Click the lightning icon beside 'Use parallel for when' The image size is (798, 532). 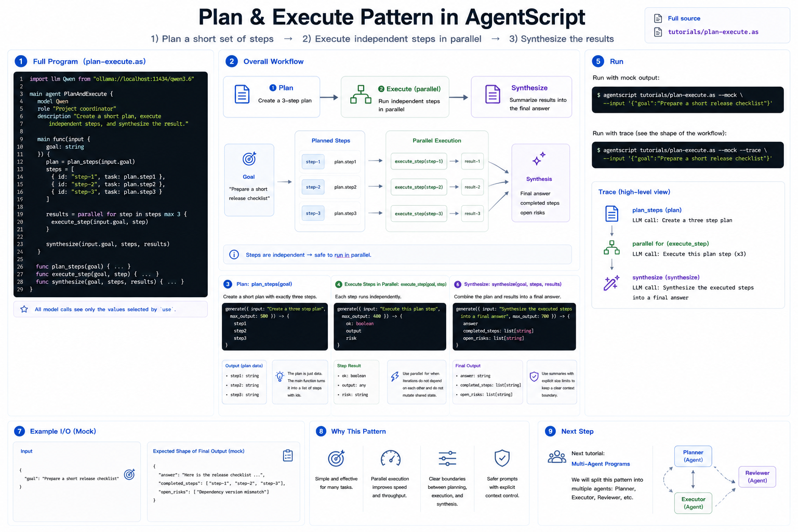coord(395,377)
